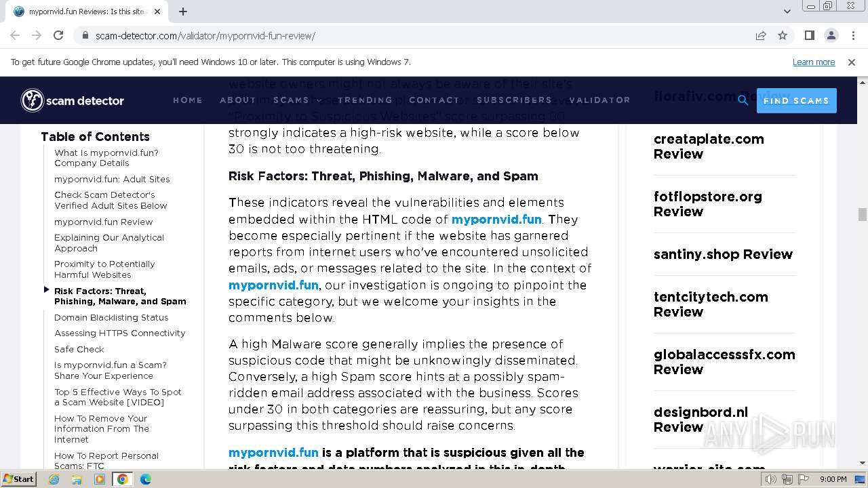868x488 pixels.
Task: Jump to Domain Blacklisting Status
Action: click(111, 317)
